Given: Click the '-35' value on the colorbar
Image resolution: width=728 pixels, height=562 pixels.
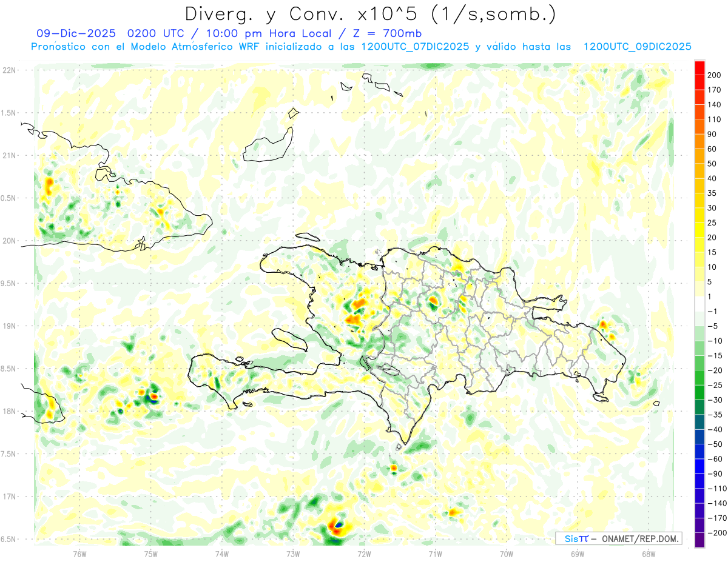Looking at the screenshot, I should pyautogui.click(x=714, y=415).
